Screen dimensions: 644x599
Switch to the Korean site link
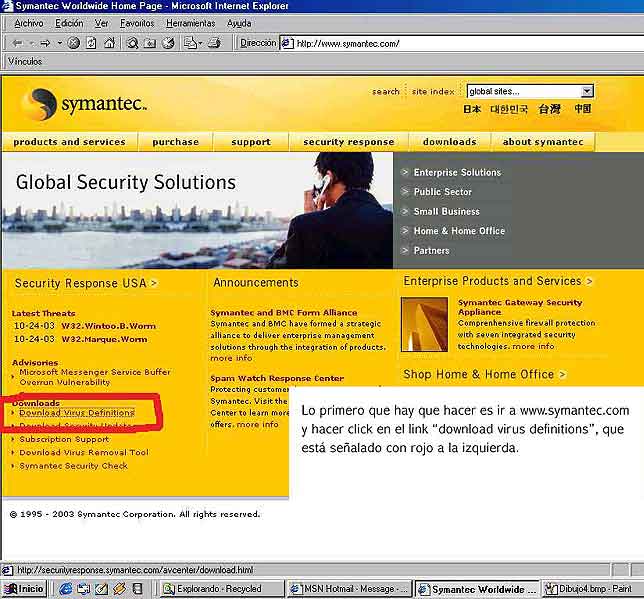tap(509, 109)
